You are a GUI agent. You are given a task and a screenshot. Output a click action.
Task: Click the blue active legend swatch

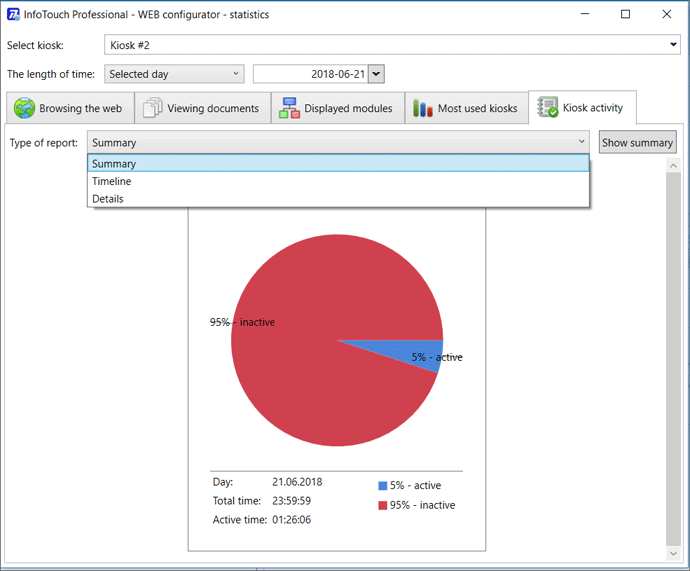(382, 486)
